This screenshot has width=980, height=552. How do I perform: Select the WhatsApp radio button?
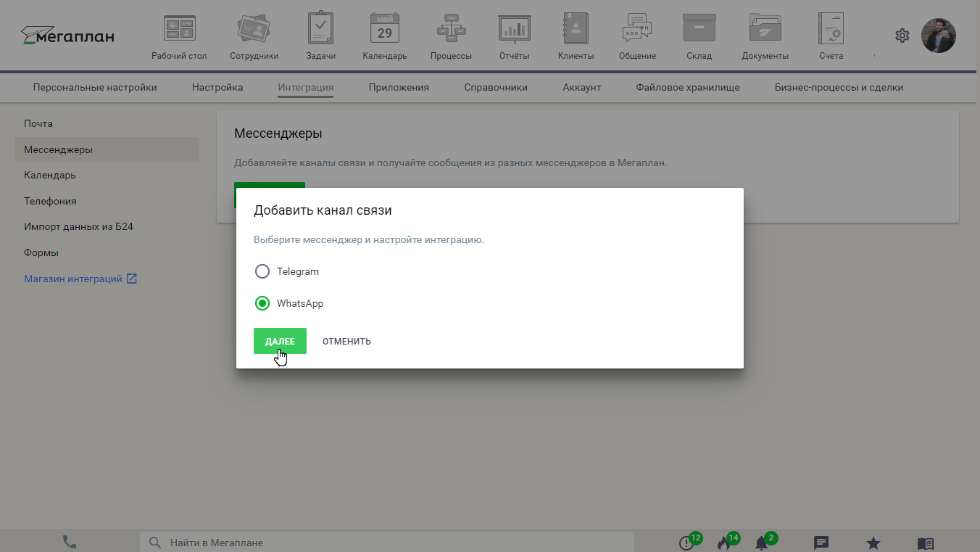coord(262,303)
